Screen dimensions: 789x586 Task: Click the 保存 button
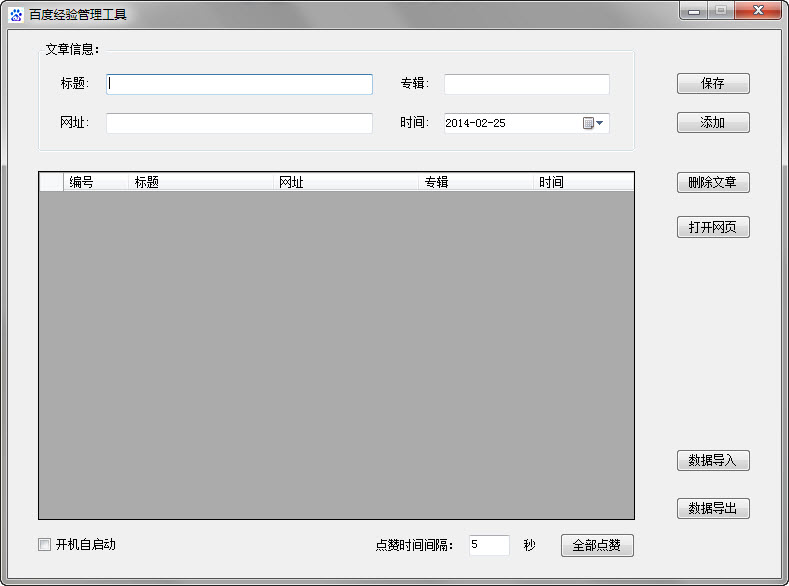tap(713, 83)
